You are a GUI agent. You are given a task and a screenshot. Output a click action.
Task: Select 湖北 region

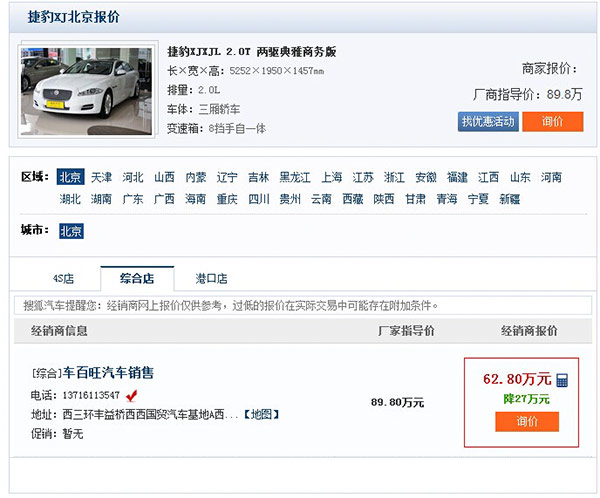click(x=70, y=199)
